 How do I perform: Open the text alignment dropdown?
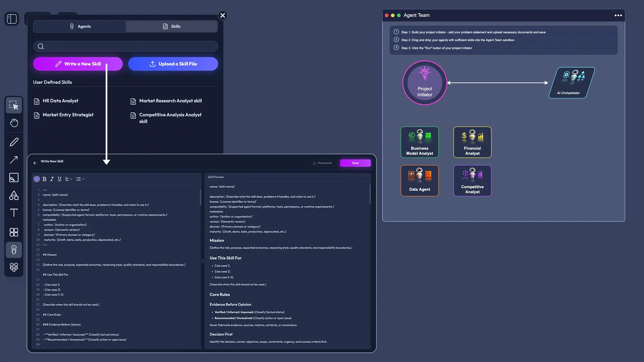[x=68, y=179]
